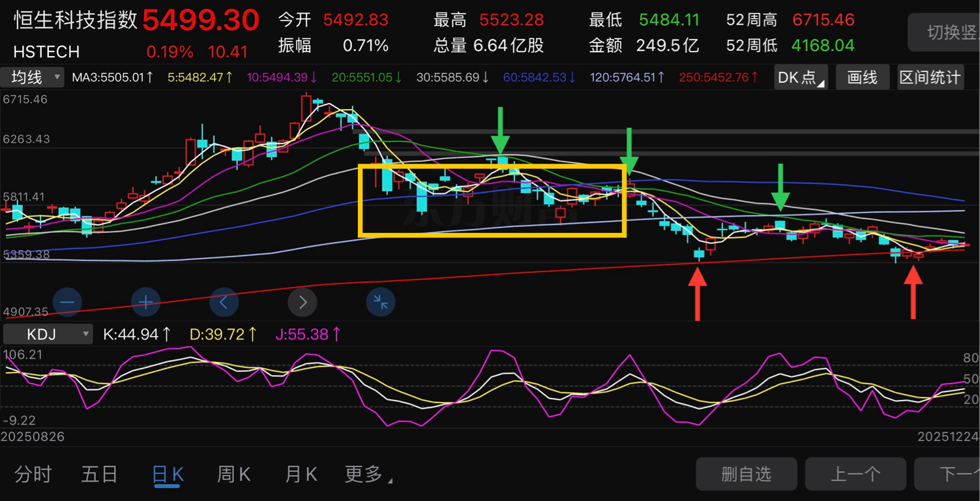Open the 均线 indicator dropdown
Image resolution: width=980 pixels, height=501 pixels.
[33, 77]
